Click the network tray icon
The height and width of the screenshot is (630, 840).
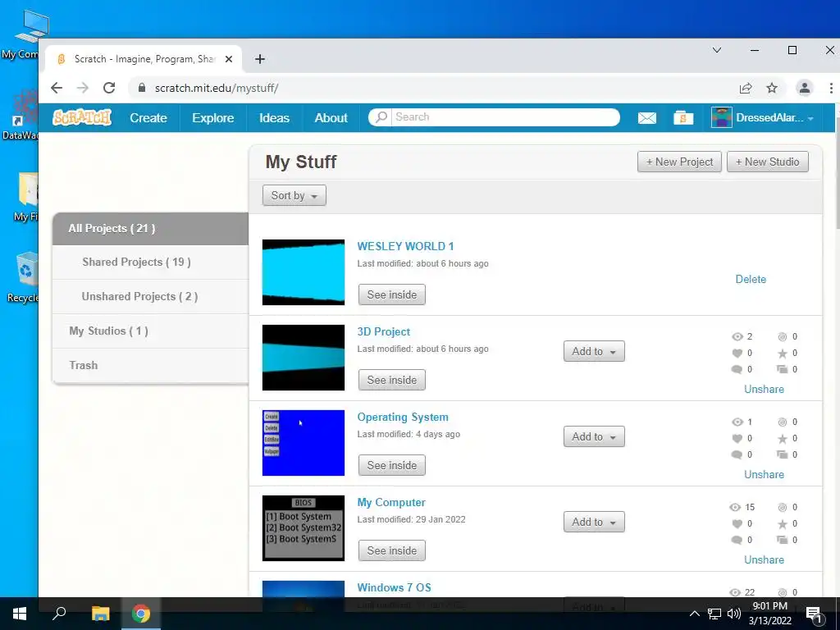[714, 614]
